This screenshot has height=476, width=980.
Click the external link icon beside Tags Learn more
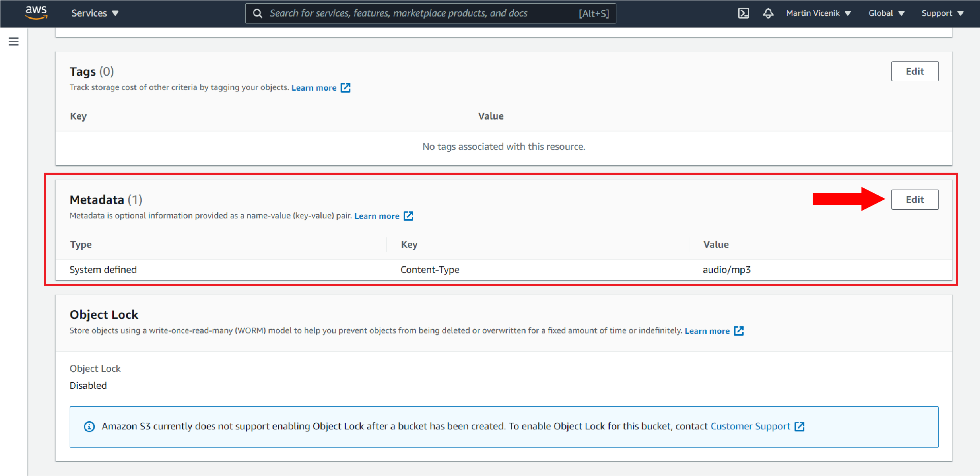tap(346, 87)
